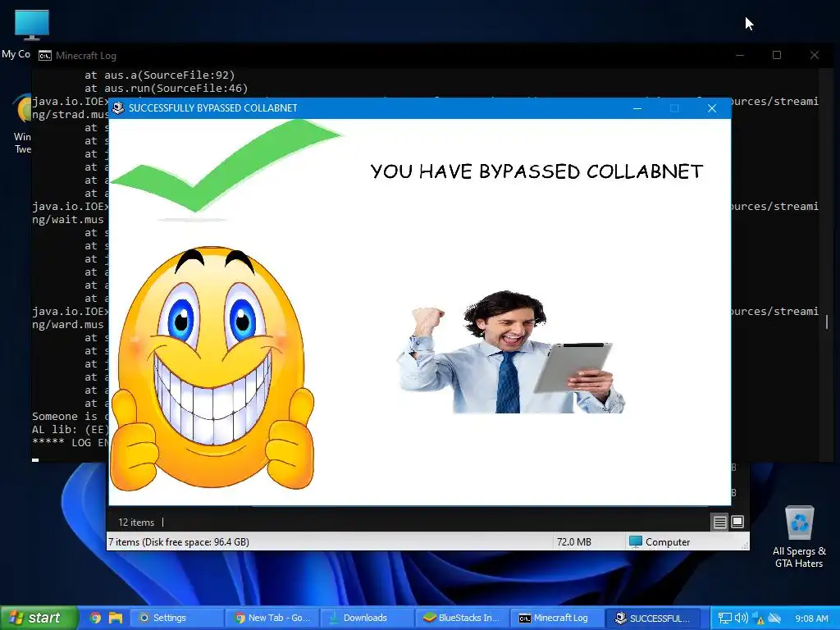
Task: Click the Computer status bar entry
Action: pyautogui.click(x=660, y=542)
